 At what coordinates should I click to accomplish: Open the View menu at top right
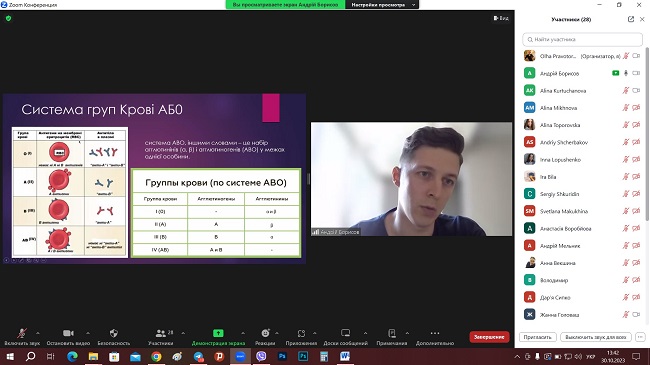(x=501, y=18)
